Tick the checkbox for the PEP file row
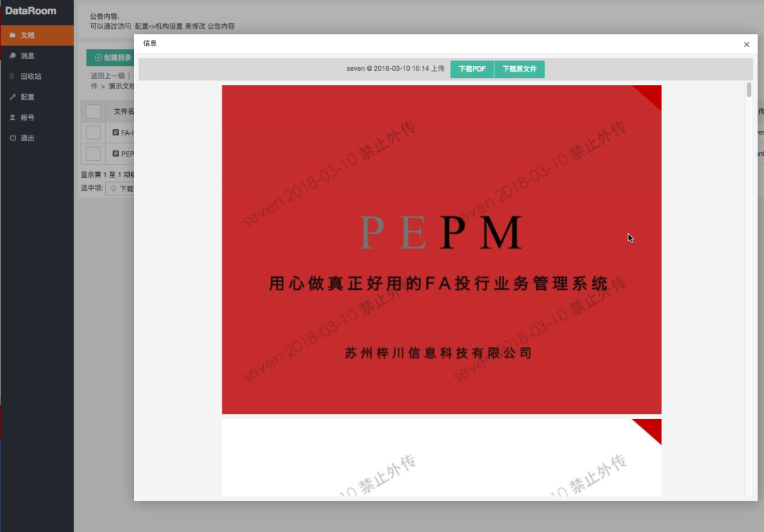The height and width of the screenshot is (532, 764). (x=93, y=153)
